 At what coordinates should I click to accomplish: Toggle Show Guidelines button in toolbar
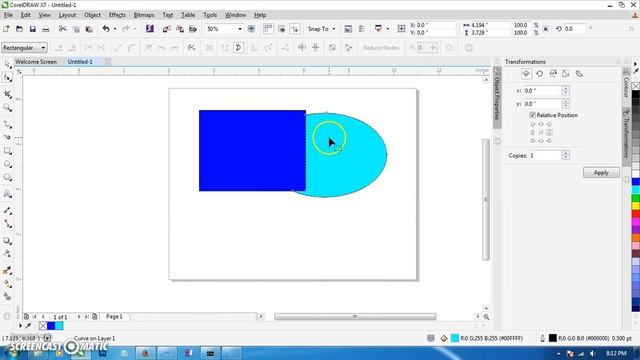295,29
